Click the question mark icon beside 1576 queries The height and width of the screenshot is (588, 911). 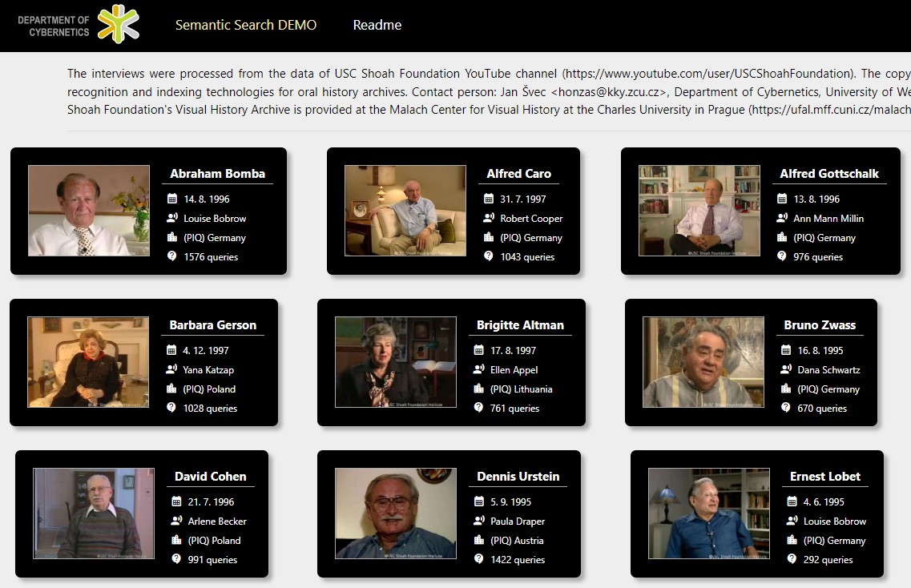pos(172,256)
